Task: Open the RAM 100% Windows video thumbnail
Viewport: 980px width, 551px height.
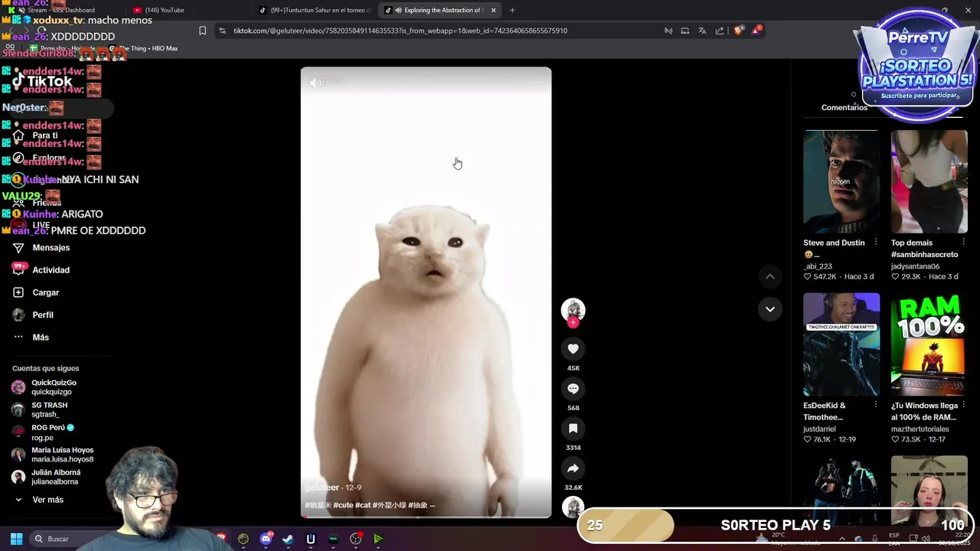Action: click(929, 344)
